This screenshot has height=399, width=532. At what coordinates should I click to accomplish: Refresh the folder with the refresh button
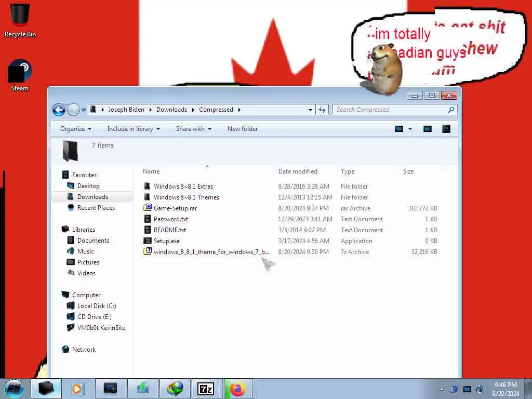322,110
